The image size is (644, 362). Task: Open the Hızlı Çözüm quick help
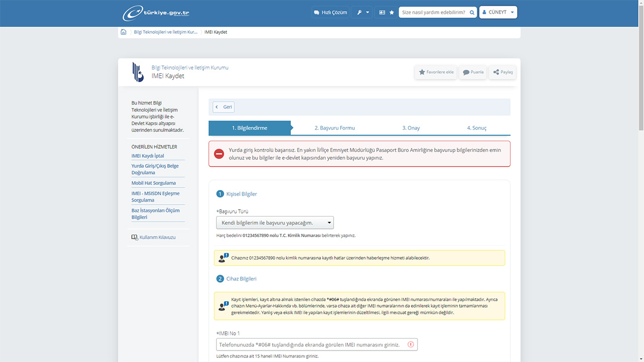point(330,13)
